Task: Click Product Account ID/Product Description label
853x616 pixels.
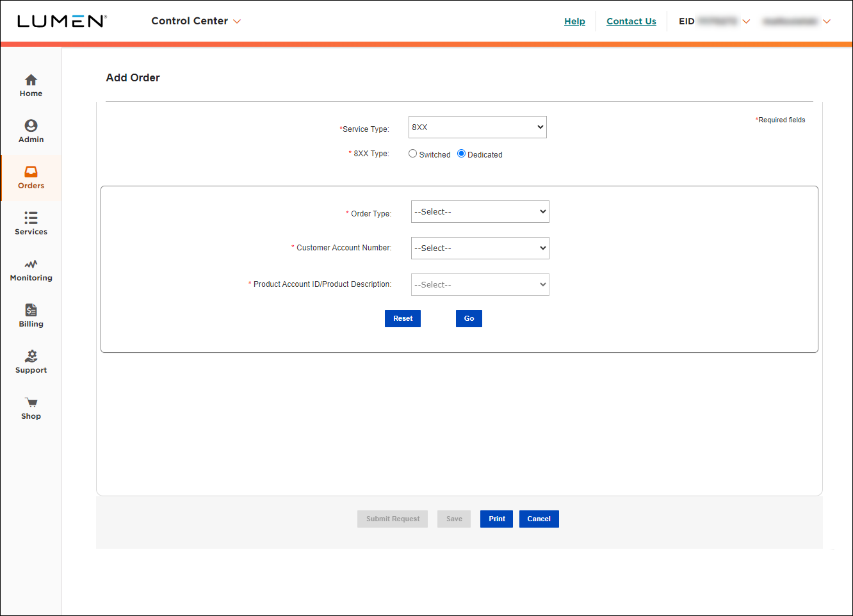Action: [320, 284]
